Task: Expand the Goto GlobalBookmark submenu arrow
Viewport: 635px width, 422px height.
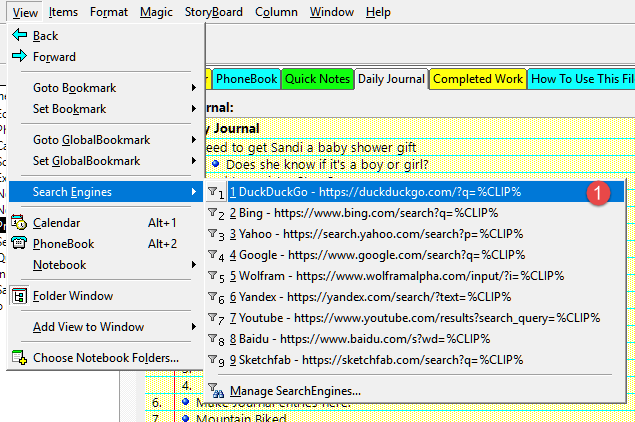Action: pyautogui.click(x=194, y=140)
